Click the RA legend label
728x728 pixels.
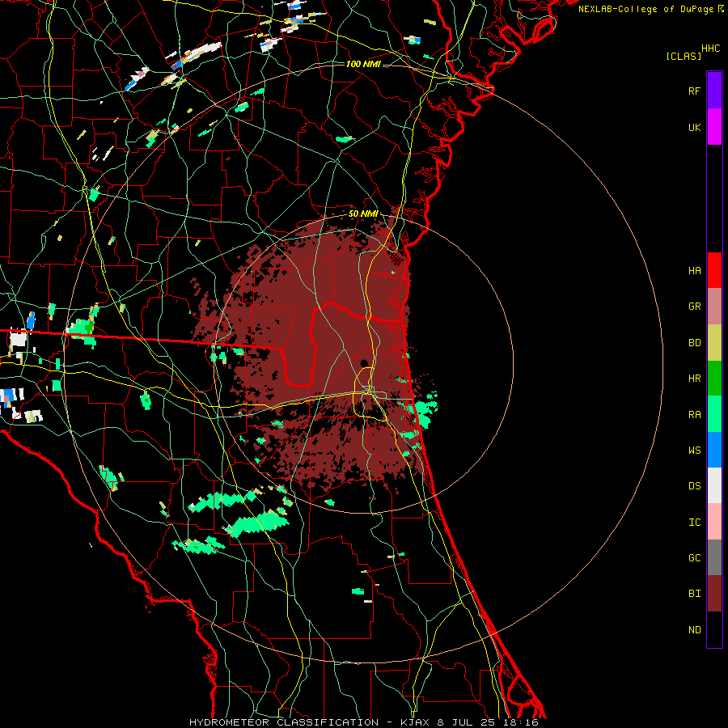(x=695, y=415)
